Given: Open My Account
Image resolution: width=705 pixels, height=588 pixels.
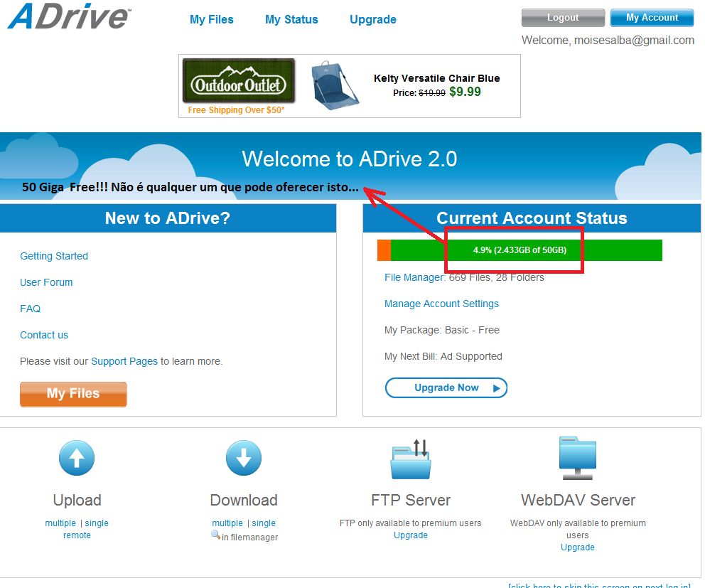Looking at the screenshot, I should coord(651,17).
